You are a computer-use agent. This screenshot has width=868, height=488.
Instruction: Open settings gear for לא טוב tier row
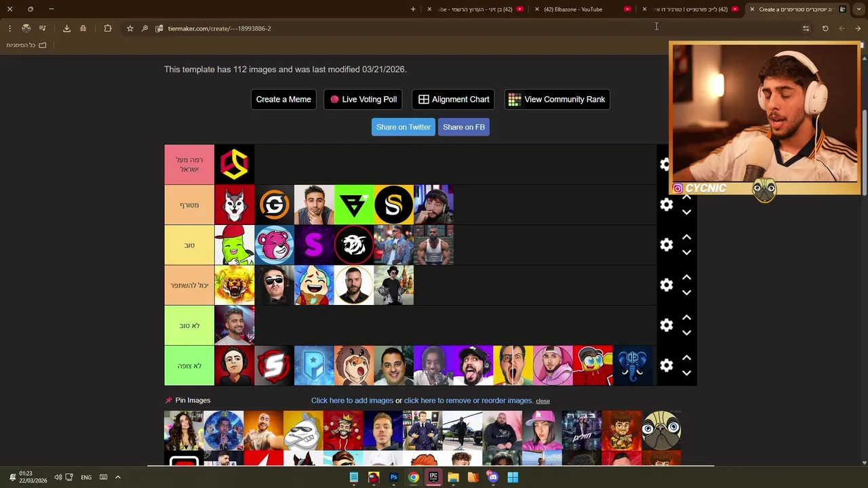666,325
